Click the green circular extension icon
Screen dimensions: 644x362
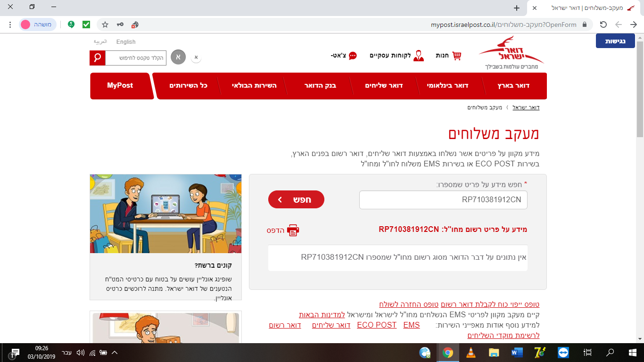click(71, 25)
